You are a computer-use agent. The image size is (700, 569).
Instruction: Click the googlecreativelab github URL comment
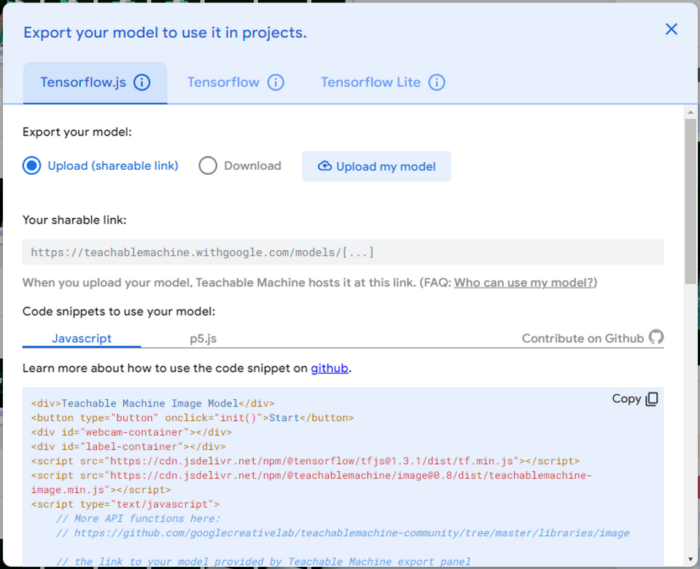point(343,533)
